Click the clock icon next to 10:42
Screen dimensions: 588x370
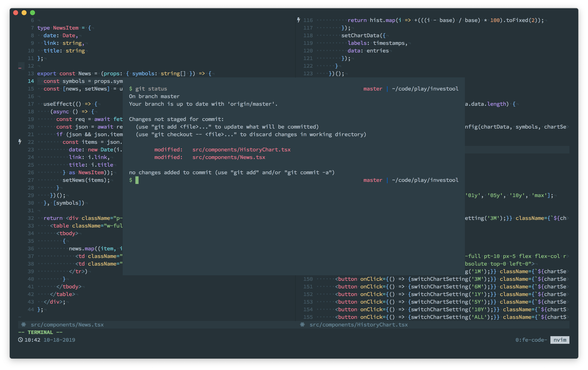coord(20,340)
